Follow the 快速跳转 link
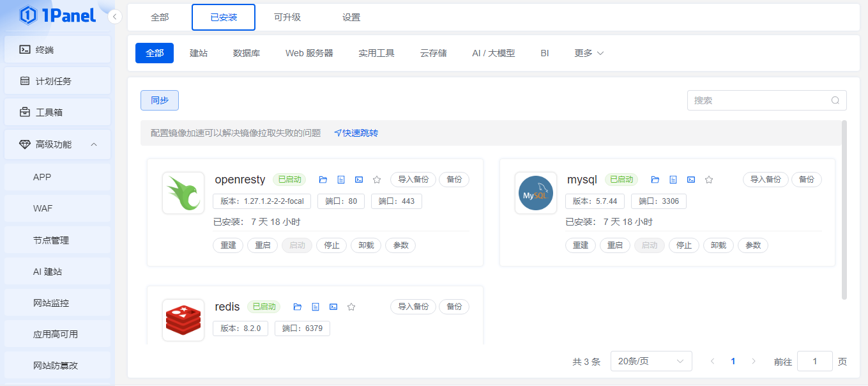 (356, 133)
